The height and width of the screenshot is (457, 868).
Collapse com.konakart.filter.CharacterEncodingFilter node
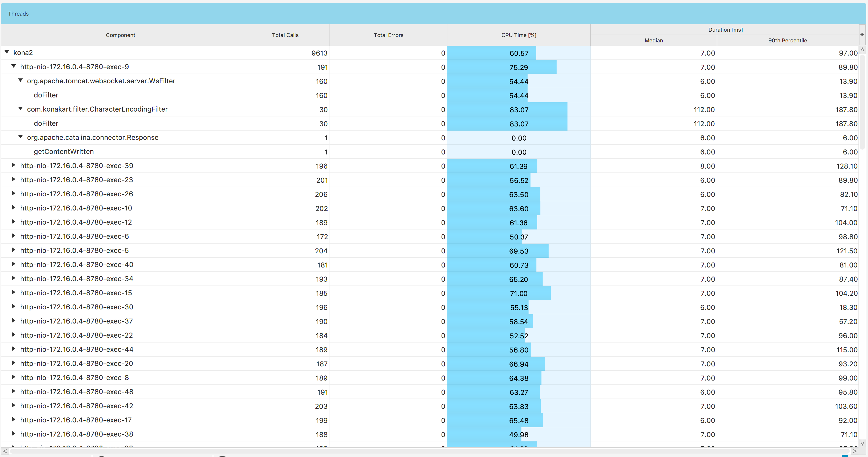(20, 109)
